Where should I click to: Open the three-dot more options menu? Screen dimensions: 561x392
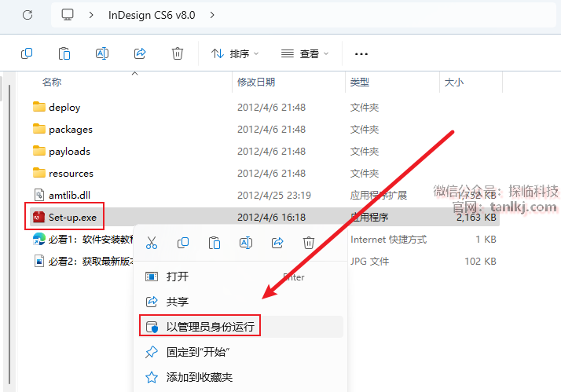361,54
